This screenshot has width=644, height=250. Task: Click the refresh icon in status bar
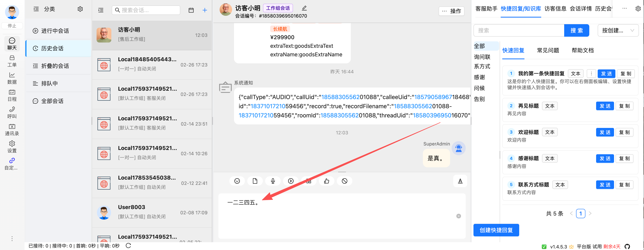[128, 246]
